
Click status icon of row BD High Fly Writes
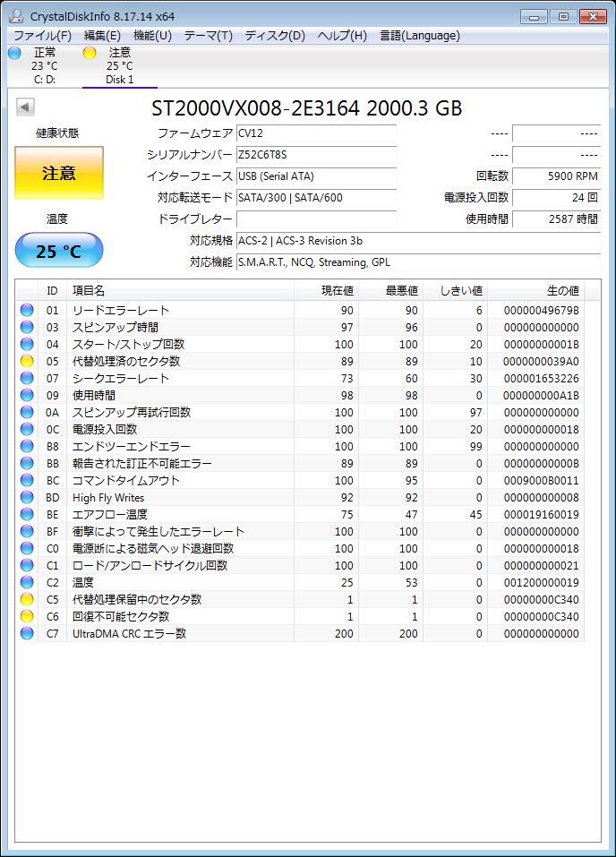point(27,497)
